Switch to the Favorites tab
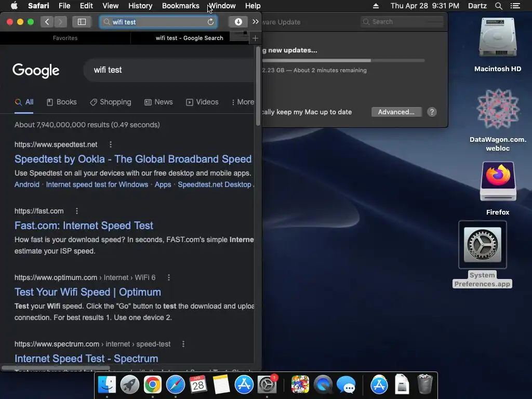Image resolution: width=532 pixels, height=399 pixels. coord(65,38)
